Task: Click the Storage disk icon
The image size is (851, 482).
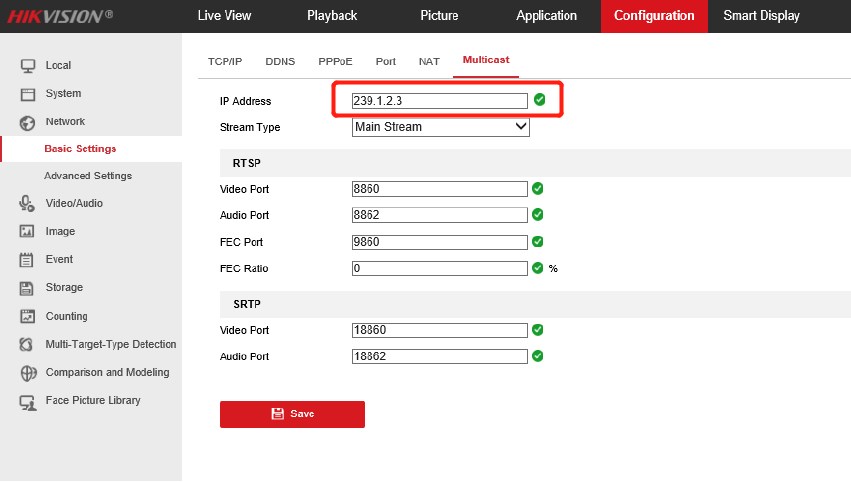Action: pos(28,288)
